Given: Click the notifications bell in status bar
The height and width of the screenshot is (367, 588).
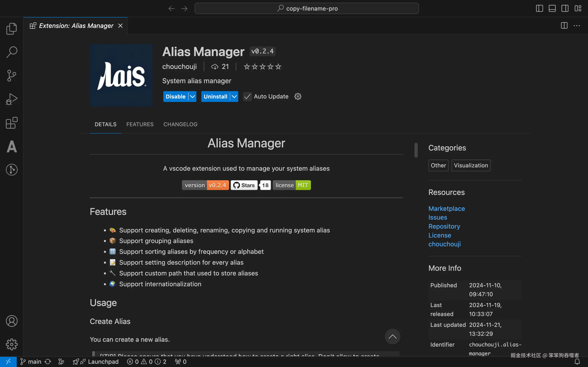Looking at the screenshot, I should [x=577, y=362].
